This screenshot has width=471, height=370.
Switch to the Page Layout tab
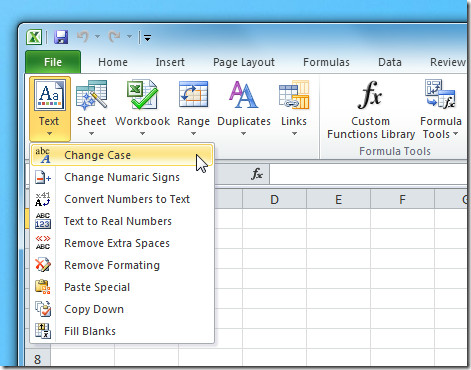click(x=244, y=62)
